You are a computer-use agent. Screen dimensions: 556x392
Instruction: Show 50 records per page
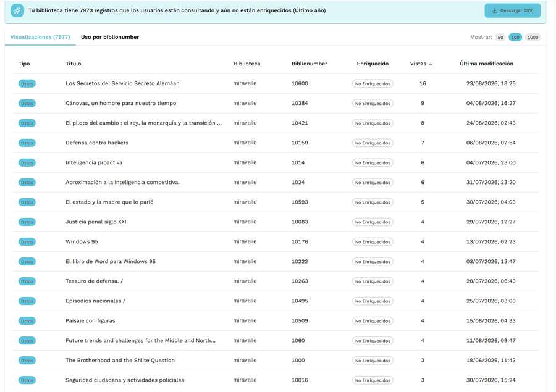point(500,37)
